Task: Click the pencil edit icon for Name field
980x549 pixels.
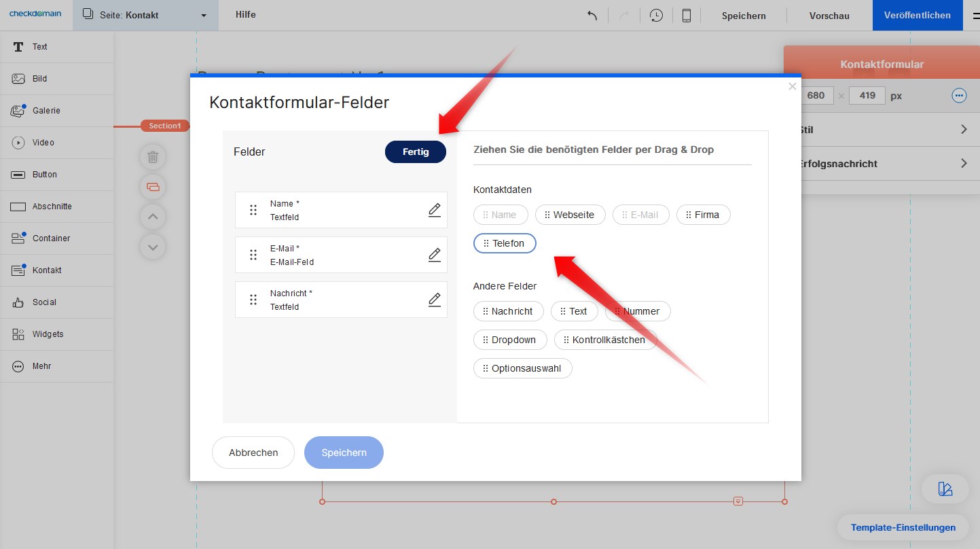Action: point(435,210)
